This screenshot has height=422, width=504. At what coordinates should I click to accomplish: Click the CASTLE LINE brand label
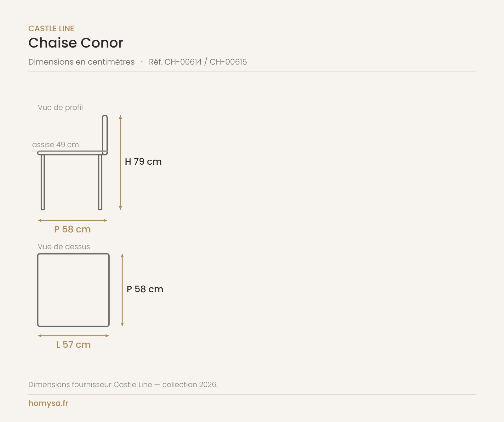pyautogui.click(x=51, y=29)
